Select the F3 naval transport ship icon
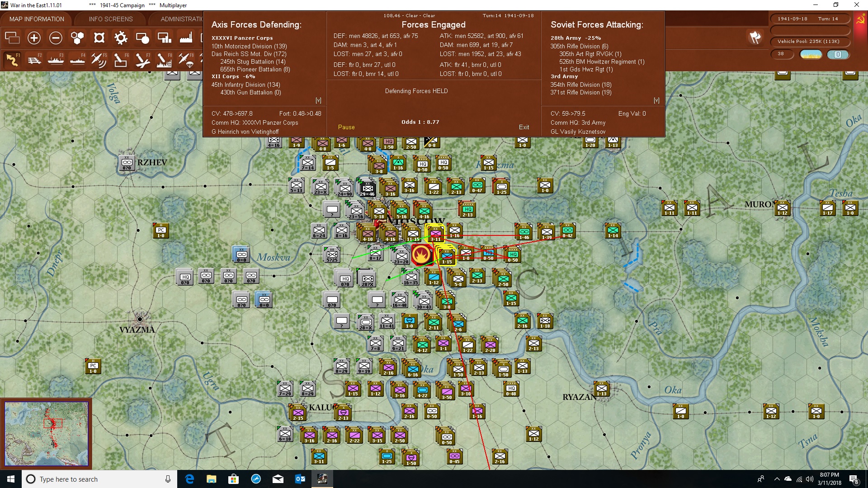Image resolution: width=868 pixels, height=488 pixels. pos(56,60)
